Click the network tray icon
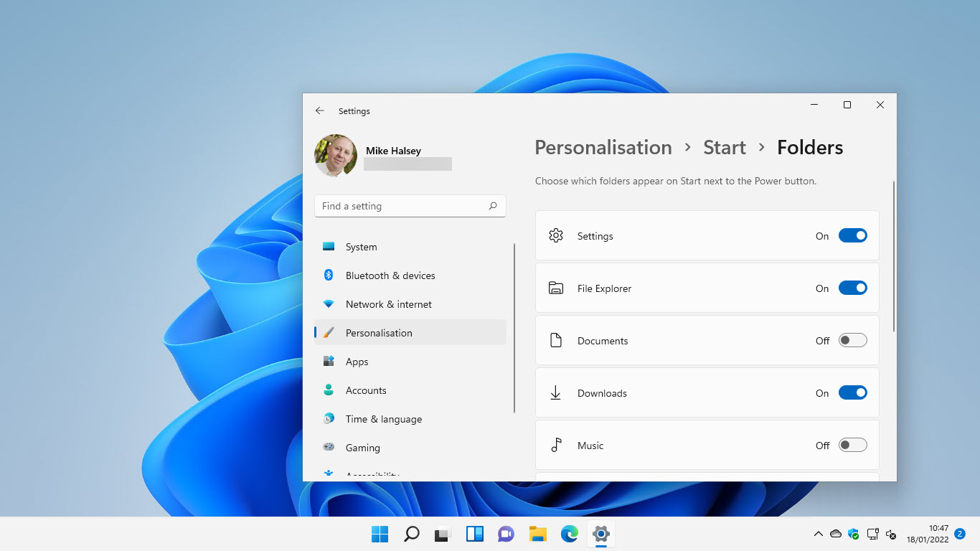The image size is (980, 551). tap(872, 534)
